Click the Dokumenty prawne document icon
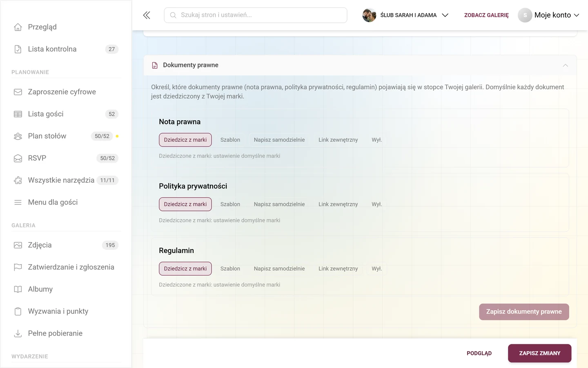Screen dimensions: 588x368 (155, 65)
